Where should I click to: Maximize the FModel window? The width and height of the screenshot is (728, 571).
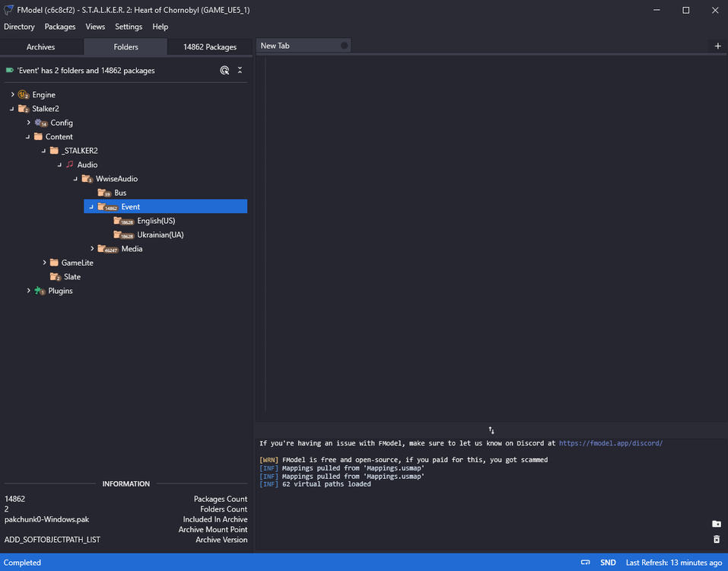[685, 10]
